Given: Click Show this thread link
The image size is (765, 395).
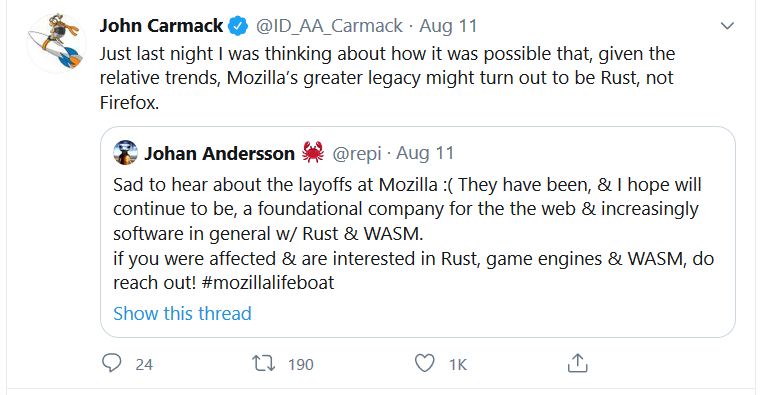Looking at the screenshot, I should (182, 313).
